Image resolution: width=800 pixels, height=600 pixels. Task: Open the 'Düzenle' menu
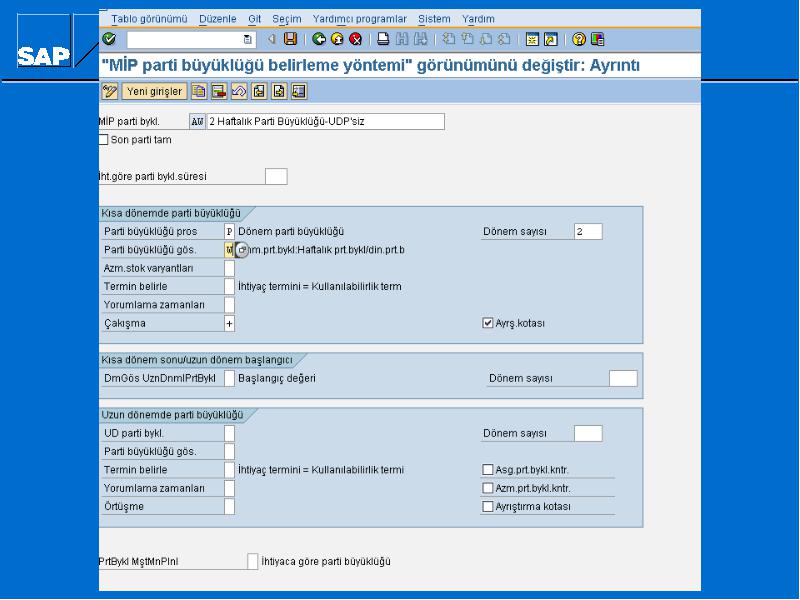[218, 19]
